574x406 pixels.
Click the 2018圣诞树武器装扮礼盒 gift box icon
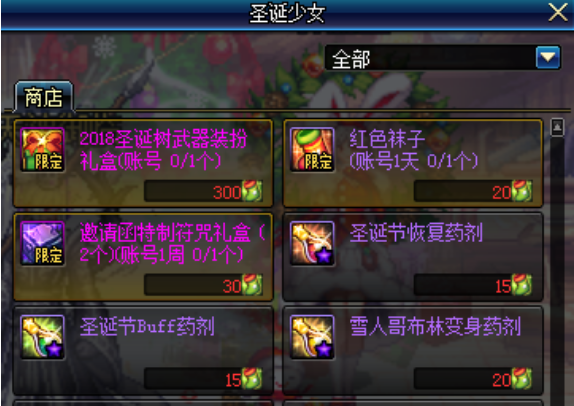click(x=42, y=149)
